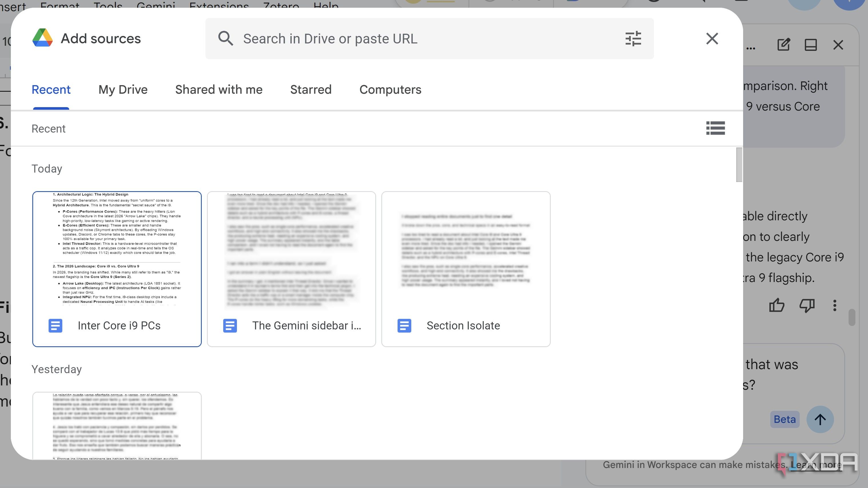Close the Gemini side panel
This screenshot has width=868, height=488.
tap(838, 45)
